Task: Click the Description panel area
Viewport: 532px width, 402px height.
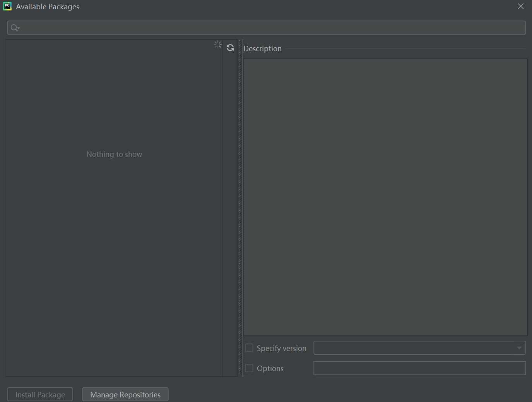Action: coord(385,194)
